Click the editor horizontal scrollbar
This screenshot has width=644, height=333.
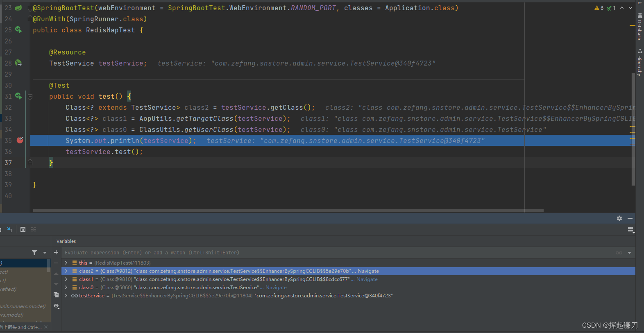288,211
